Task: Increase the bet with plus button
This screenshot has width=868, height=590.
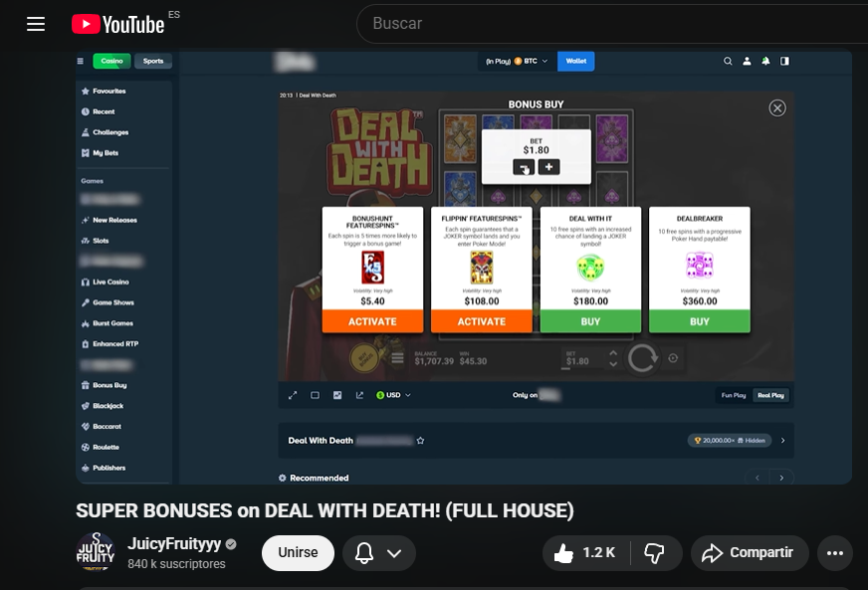Action: tap(548, 167)
